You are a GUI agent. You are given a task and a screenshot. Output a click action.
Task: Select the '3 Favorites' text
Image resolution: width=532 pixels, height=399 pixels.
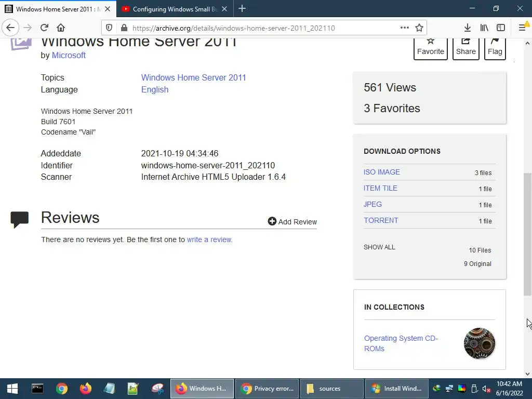coord(392,108)
